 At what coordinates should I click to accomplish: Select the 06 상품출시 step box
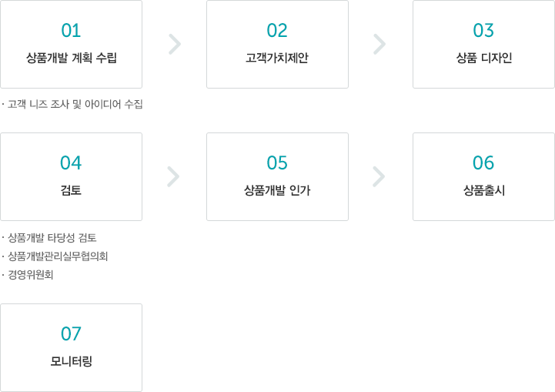[483, 176]
